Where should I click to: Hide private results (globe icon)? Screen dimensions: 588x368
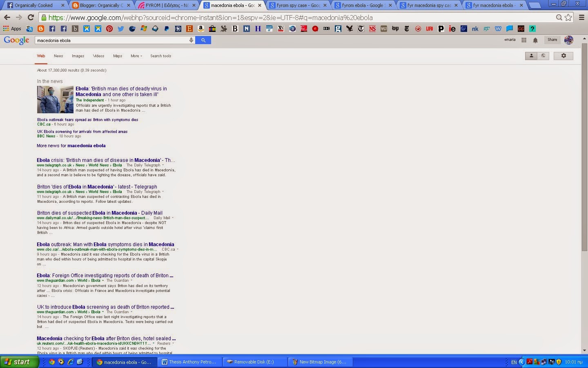(543, 56)
